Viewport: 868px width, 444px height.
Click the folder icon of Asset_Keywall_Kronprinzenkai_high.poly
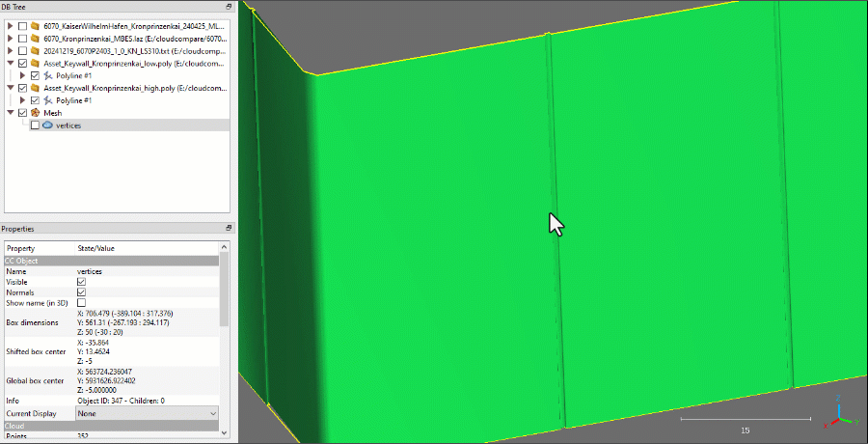36,88
